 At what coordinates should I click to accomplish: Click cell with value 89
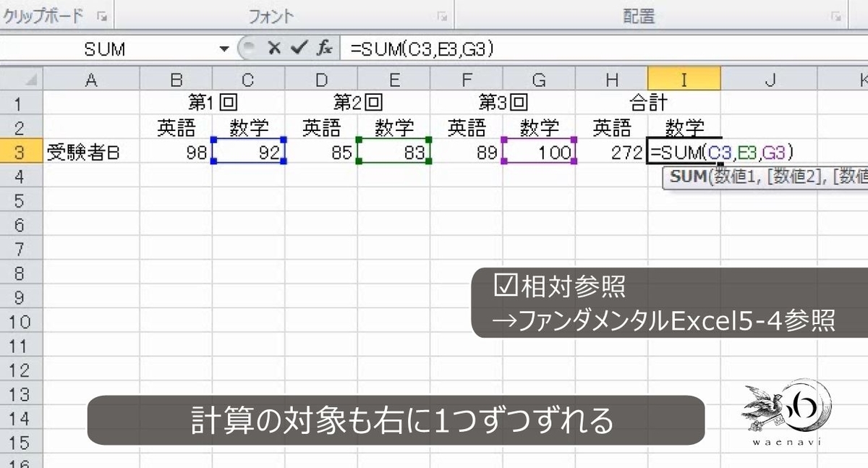coord(467,152)
